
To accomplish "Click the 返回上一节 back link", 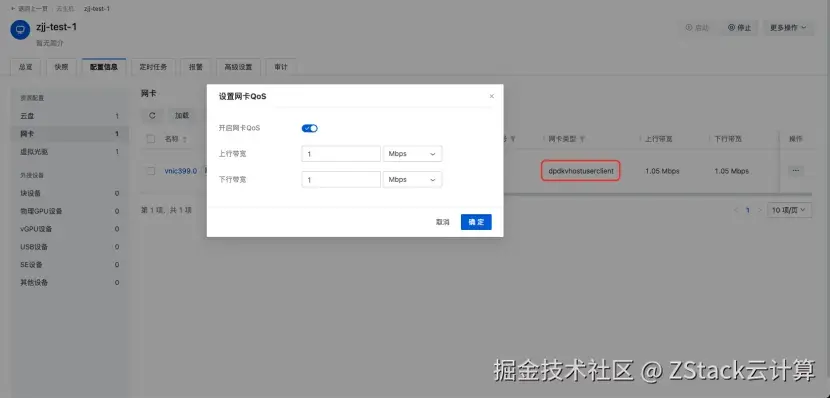I will click(x=30, y=9).
